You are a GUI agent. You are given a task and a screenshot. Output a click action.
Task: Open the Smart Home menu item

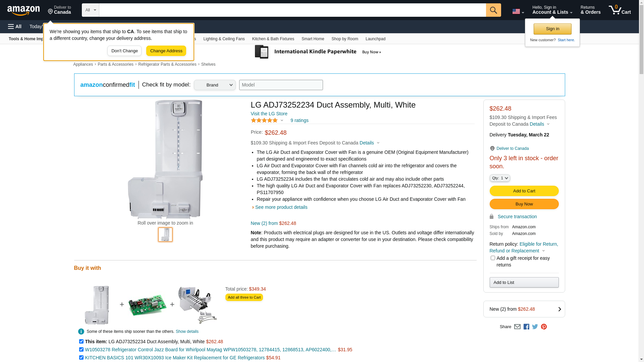313,39
